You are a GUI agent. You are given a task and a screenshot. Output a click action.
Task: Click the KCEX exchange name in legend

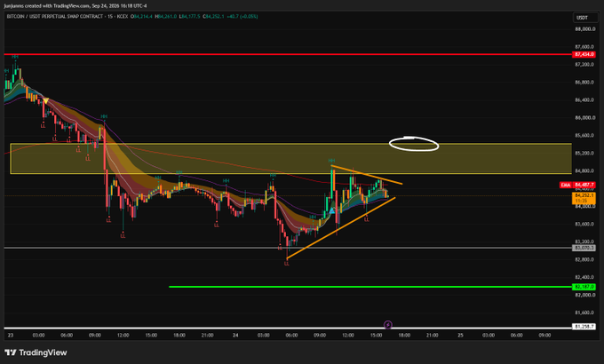coord(123,17)
